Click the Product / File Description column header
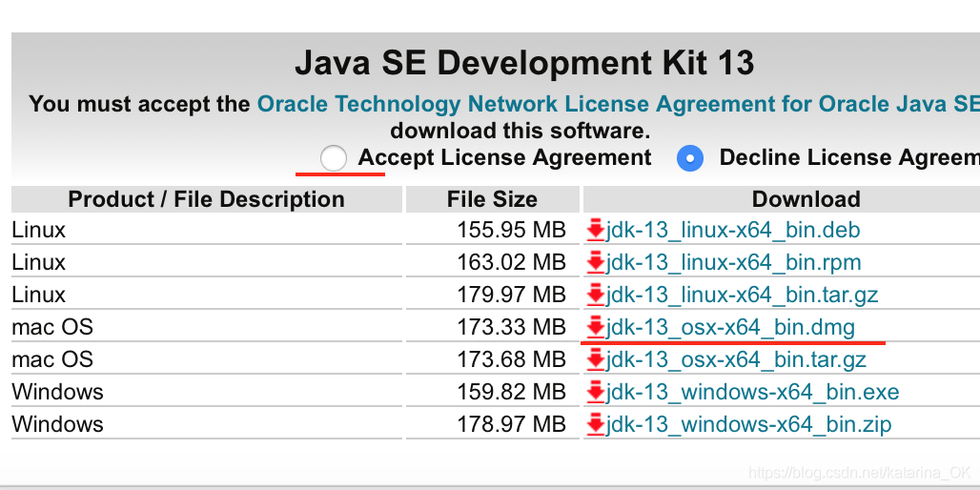The image size is (980, 490). pos(206,199)
